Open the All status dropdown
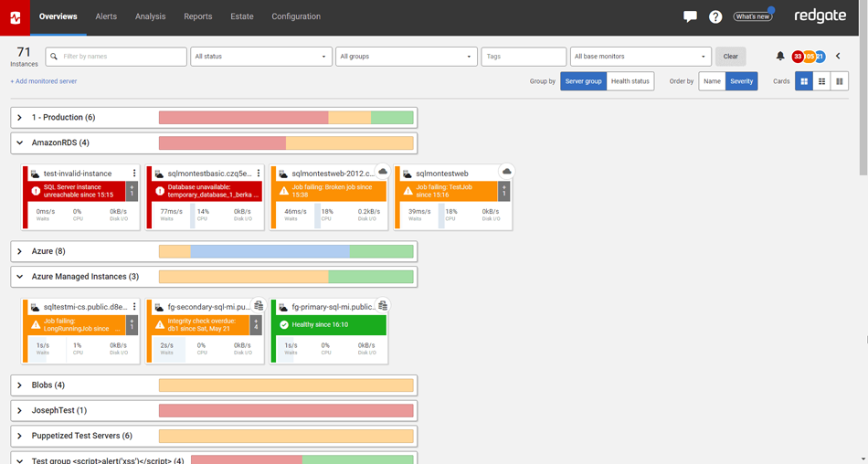This screenshot has height=464, width=868. pyautogui.click(x=261, y=57)
